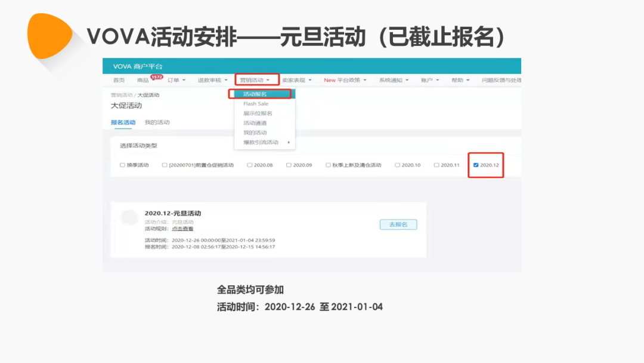Expand the 订单 dropdown in the navbar
The image size is (644, 363).
coord(176,80)
